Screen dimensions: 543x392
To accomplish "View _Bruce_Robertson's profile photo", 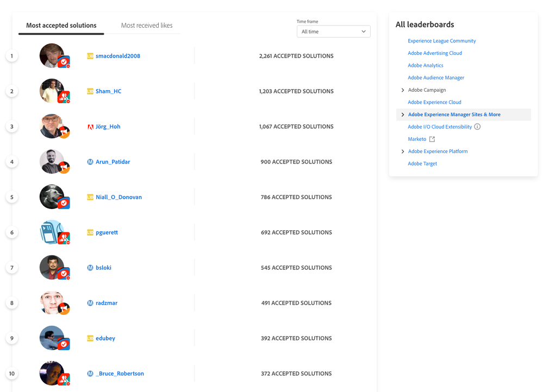I will pyautogui.click(x=52, y=373).
